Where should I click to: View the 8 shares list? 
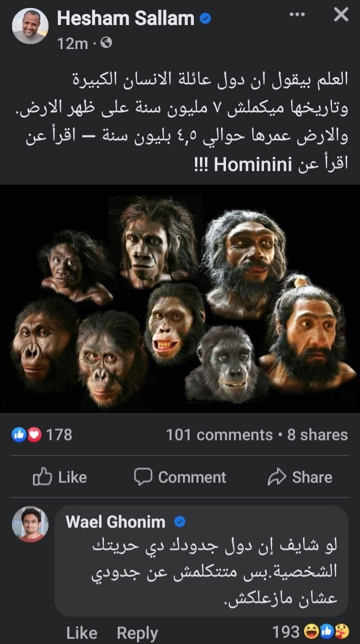coord(317,434)
